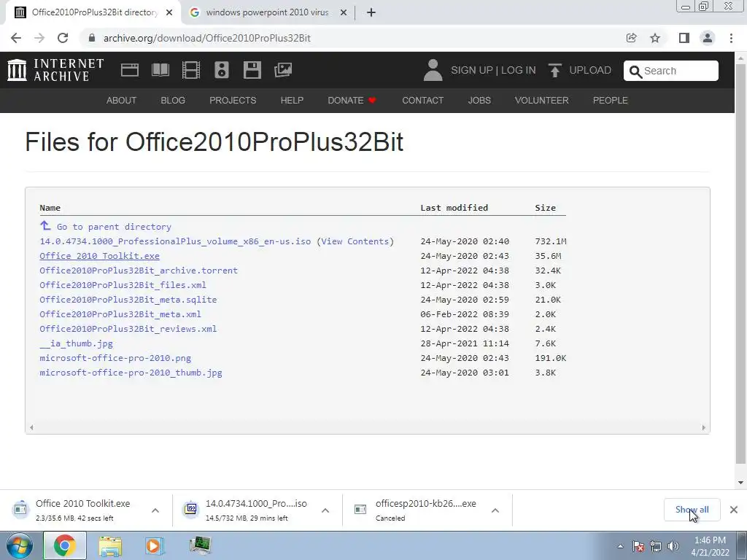Open the CONTACT menu item

[x=422, y=101]
